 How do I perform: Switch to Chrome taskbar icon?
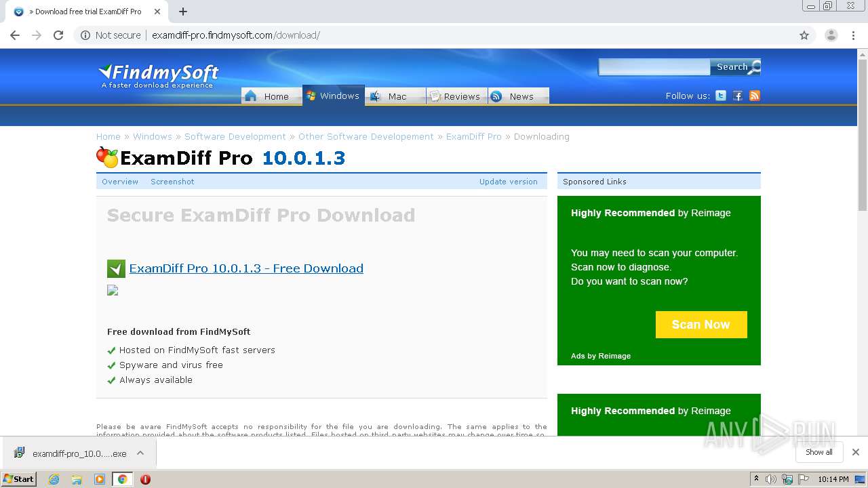pyautogui.click(x=122, y=479)
